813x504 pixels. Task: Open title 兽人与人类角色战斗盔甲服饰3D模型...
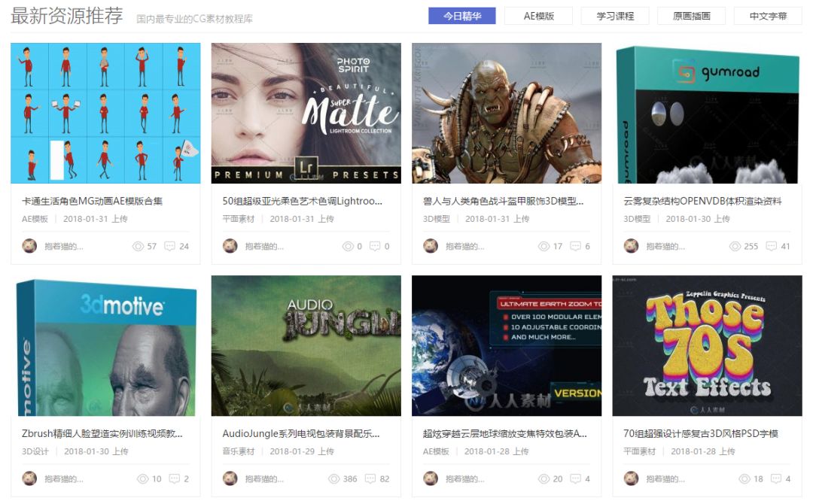point(503,201)
